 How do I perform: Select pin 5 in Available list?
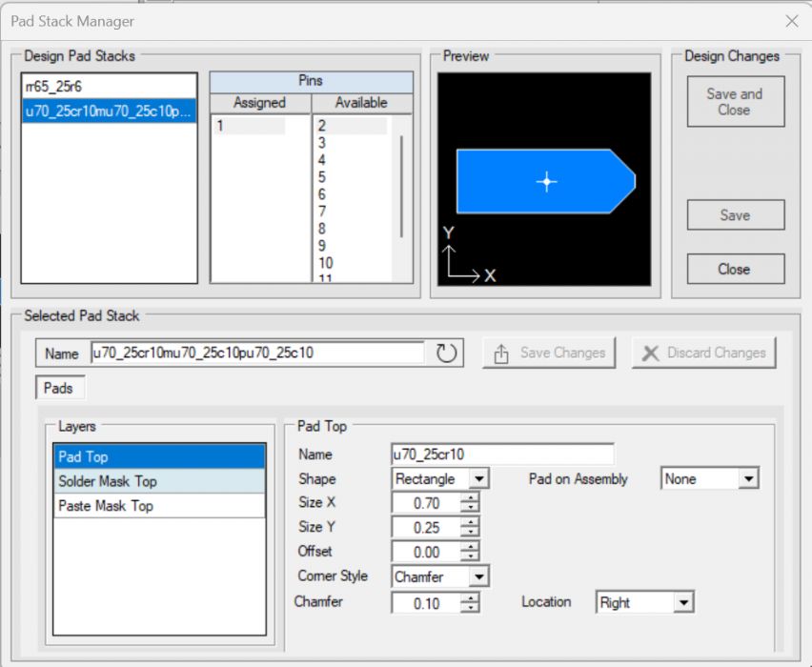pos(323,177)
